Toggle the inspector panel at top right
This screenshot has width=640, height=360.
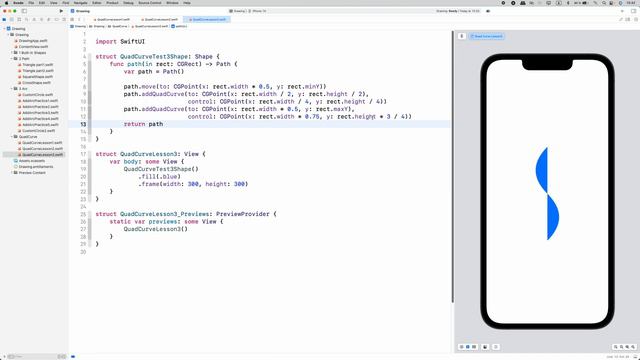pyautogui.click(x=633, y=11)
